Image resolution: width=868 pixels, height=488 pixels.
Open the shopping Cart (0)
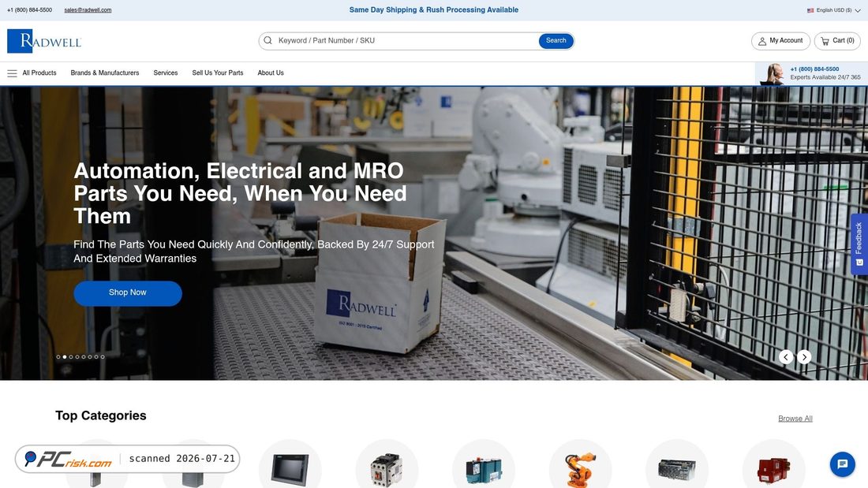click(x=837, y=41)
